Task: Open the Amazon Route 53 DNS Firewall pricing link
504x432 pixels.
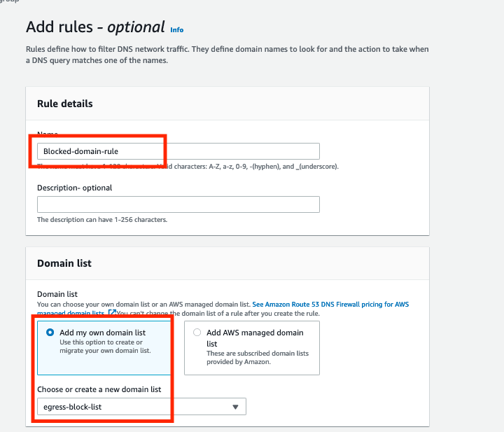Action: click(x=330, y=305)
